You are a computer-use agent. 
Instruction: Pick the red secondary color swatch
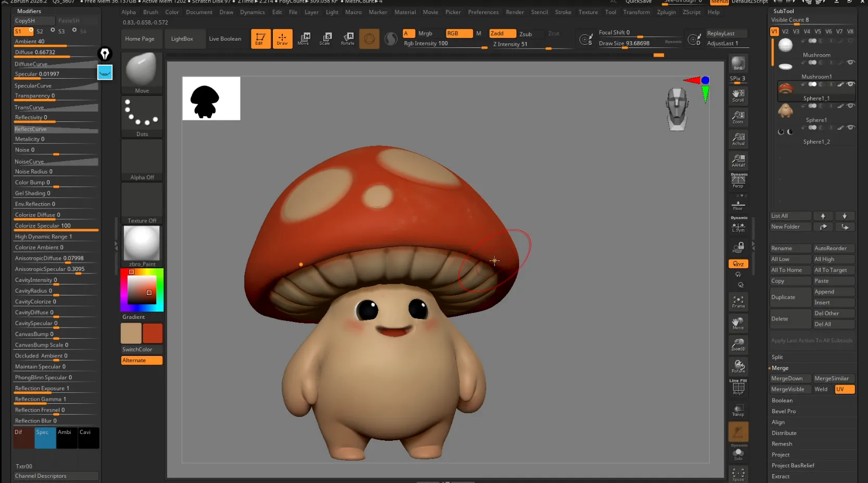[153, 333]
